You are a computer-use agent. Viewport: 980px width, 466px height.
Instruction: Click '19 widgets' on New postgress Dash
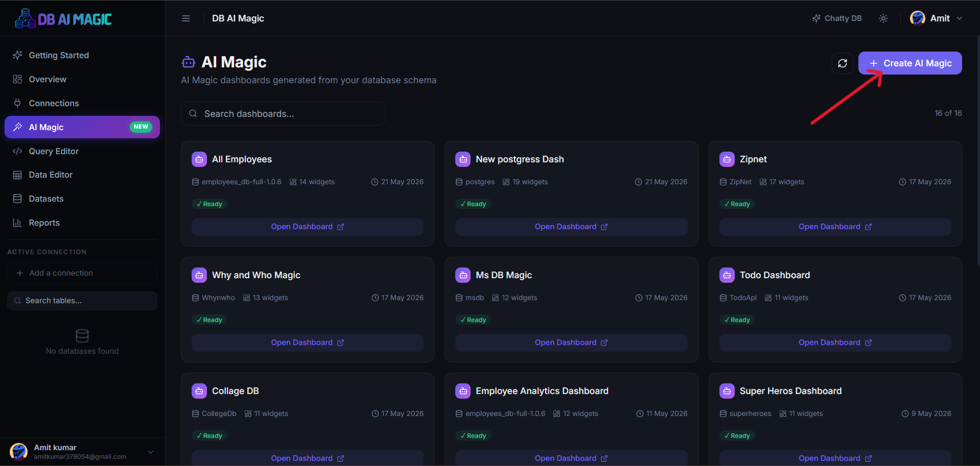point(530,182)
